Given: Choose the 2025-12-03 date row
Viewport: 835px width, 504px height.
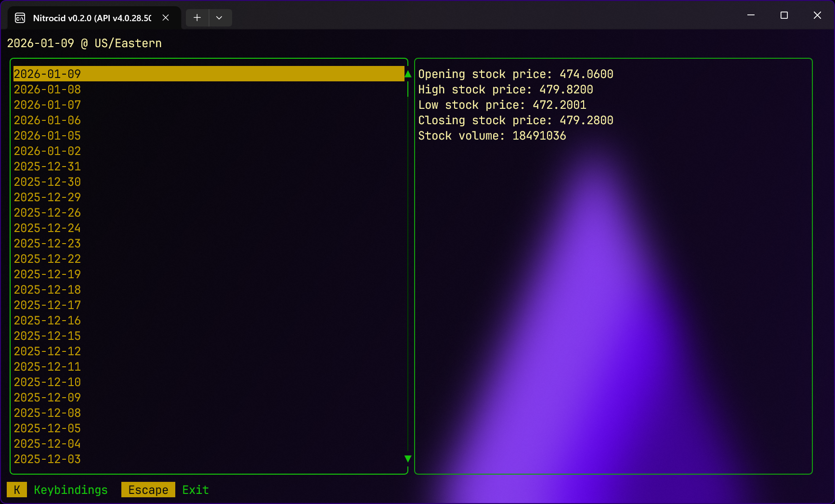Looking at the screenshot, I should (47, 459).
